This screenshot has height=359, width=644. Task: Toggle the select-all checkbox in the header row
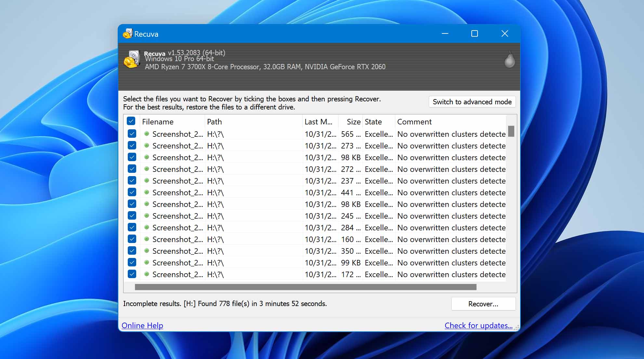click(x=131, y=121)
